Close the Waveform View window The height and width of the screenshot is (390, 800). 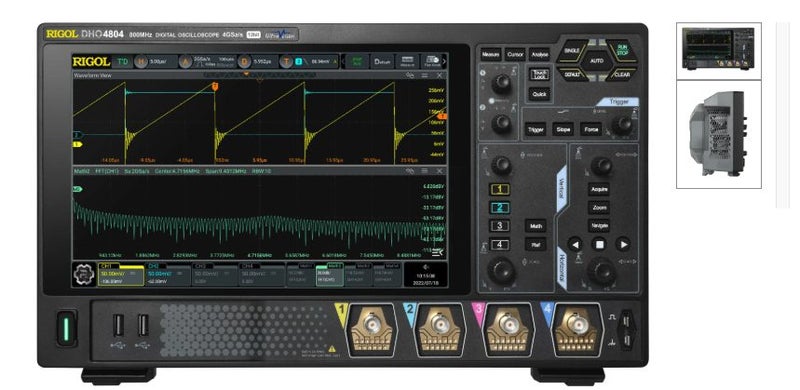point(439,76)
